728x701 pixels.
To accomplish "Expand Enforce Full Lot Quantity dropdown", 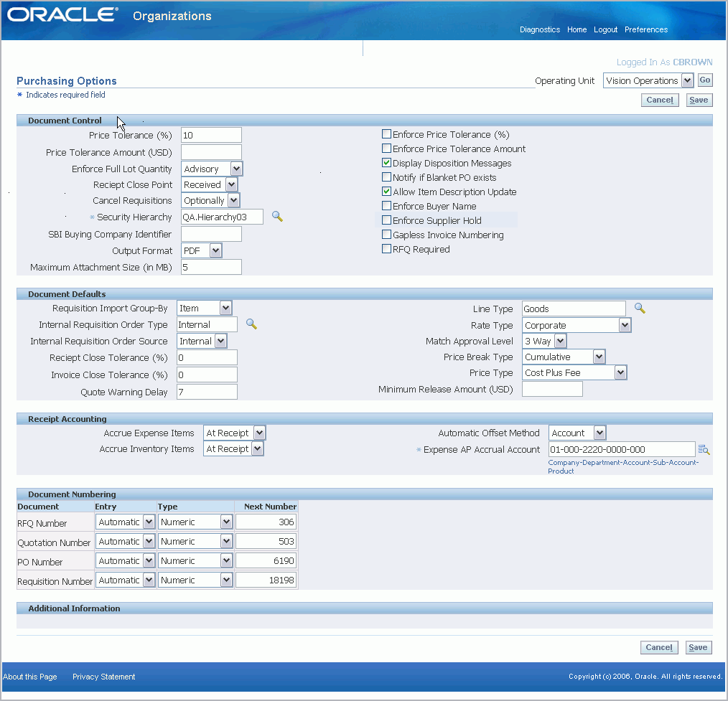I will click(x=212, y=169).
